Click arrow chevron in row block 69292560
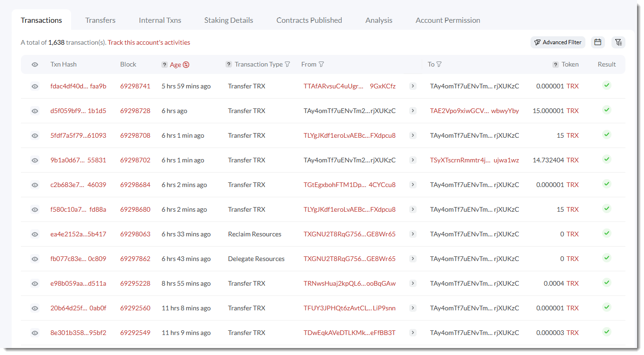Image resolution: width=644 pixels, height=355 pixels. coord(412,308)
